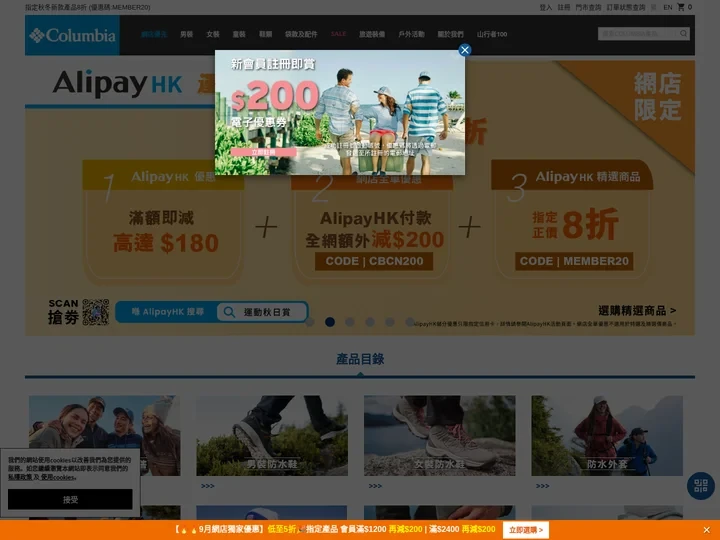Viewport: 720px width, 540px height.
Task: Open the 私隱政策 privacy policy link
Action: pos(20,478)
